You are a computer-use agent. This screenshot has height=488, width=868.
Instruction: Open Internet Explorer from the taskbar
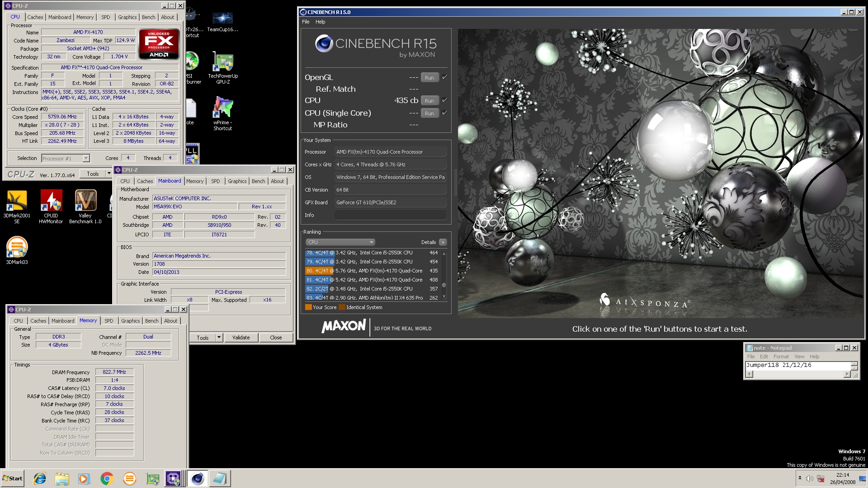tap(40, 479)
